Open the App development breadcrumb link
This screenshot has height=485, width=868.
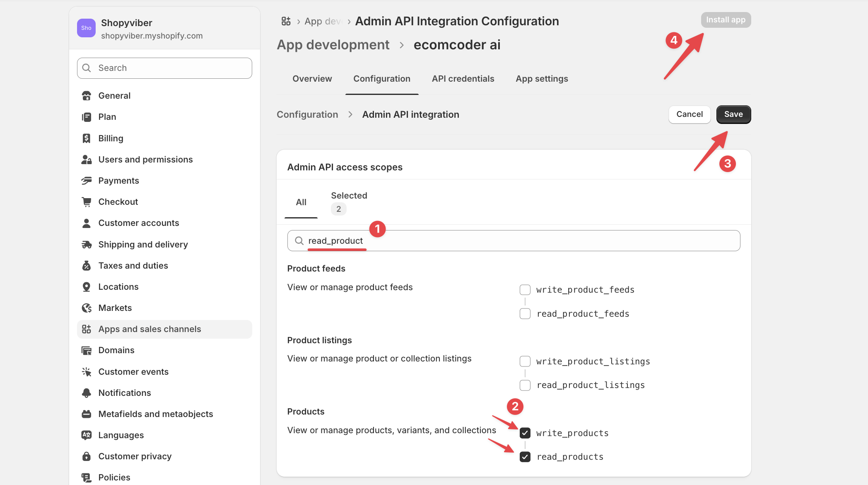333,44
